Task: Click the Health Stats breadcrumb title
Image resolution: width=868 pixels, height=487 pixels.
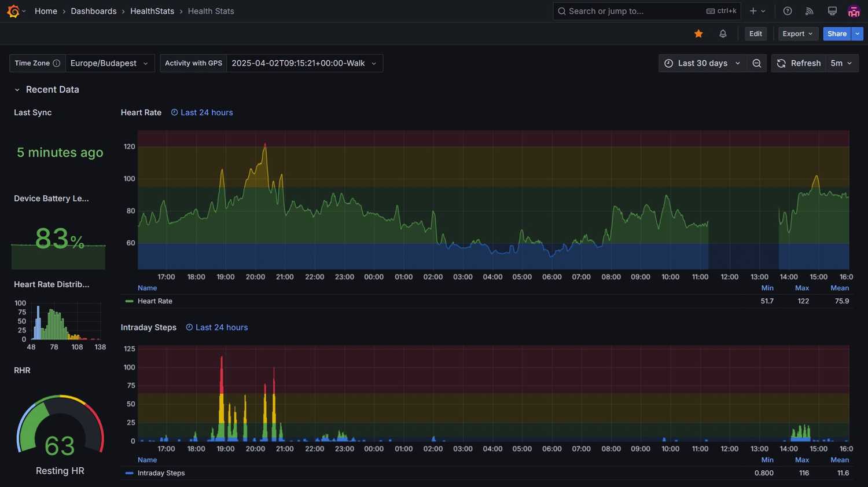Action: click(x=211, y=11)
